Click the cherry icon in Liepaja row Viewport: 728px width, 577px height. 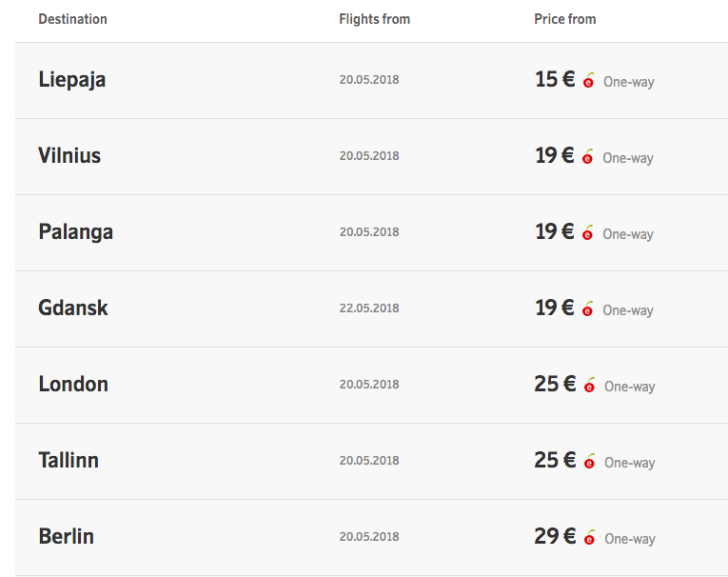click(589, 80)
